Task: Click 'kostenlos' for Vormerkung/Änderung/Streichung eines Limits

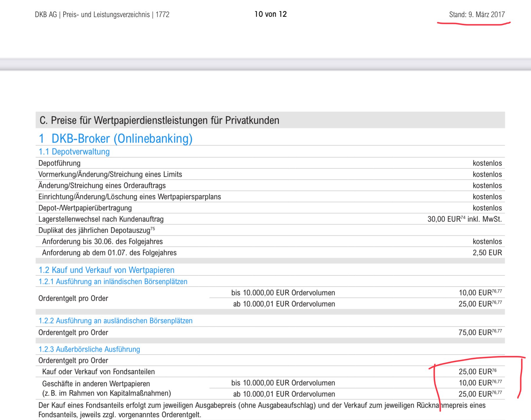Action: click(487, 174)
